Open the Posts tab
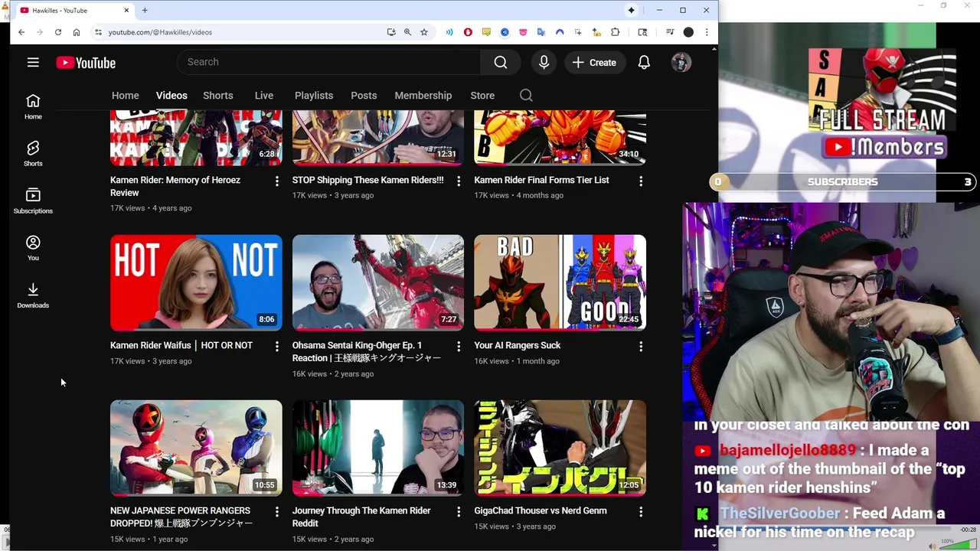Viewport: 980px width, 551px height. (x=364, y=96)
